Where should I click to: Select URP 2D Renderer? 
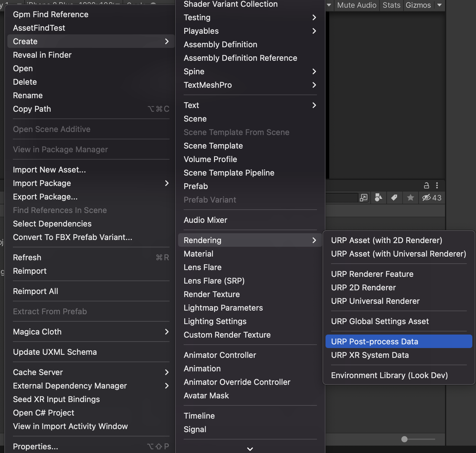(x=399, y=288)
